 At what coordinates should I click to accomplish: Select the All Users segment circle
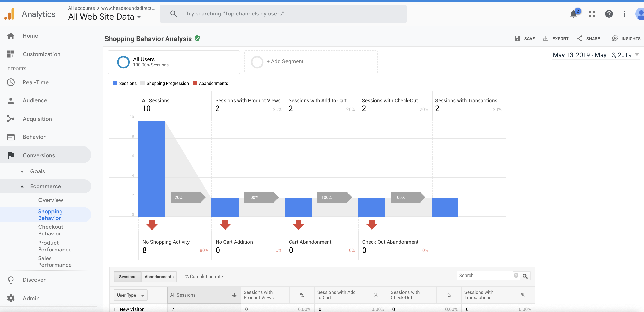click(123, 62)
